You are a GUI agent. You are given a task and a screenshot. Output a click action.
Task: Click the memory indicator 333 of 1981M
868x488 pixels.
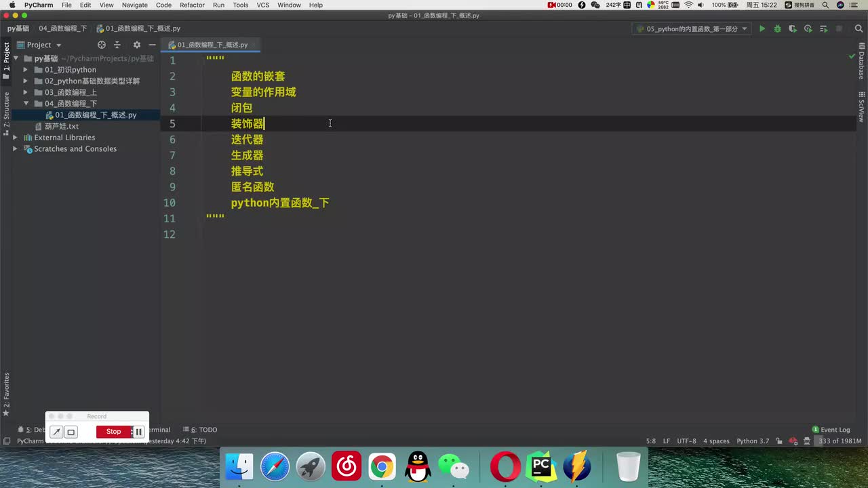pyautogui.click(x=840, y=441)
